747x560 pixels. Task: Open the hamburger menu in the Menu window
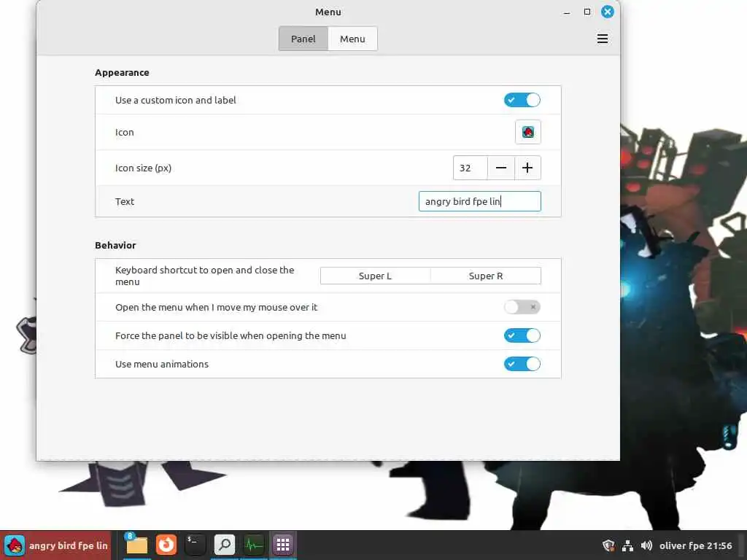tap(602, 39)
